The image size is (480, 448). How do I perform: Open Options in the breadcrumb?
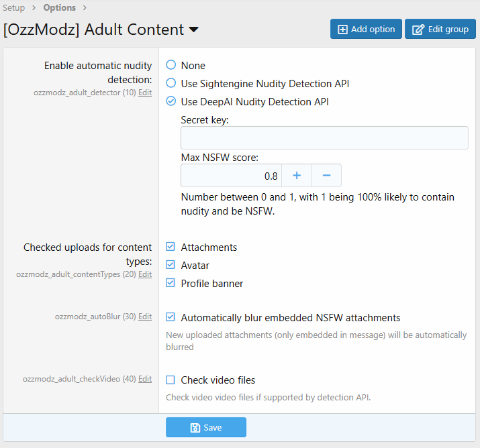pyautogui.click(x=60, y=8)
